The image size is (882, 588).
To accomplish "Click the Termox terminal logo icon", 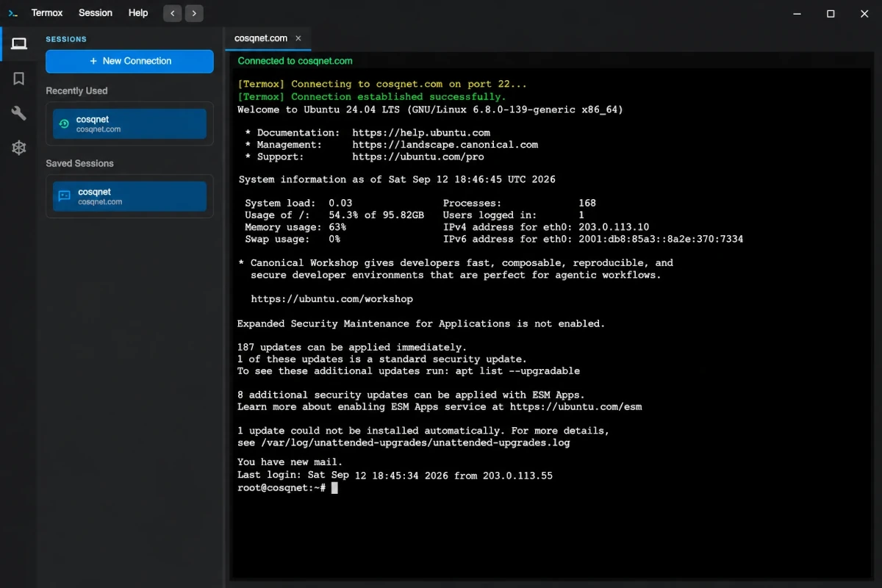I will tap(12, 13).
